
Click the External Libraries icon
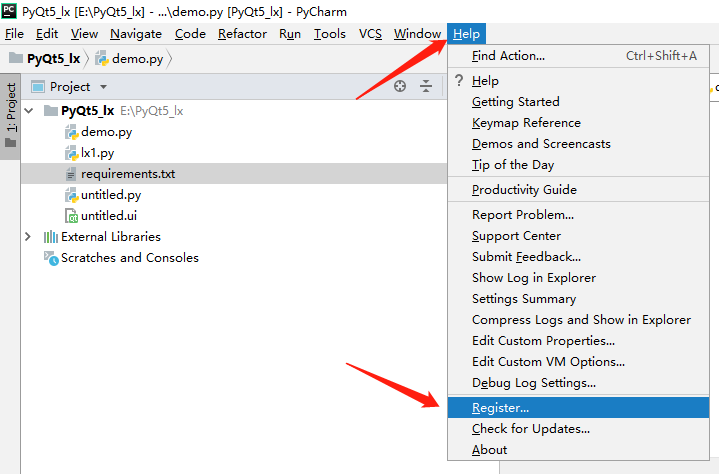coord(50,237)
